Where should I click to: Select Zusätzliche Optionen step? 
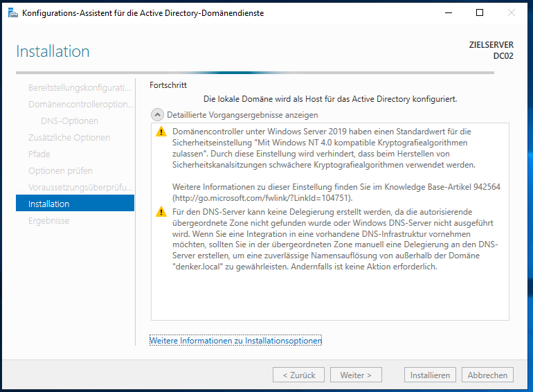[69, 138]
